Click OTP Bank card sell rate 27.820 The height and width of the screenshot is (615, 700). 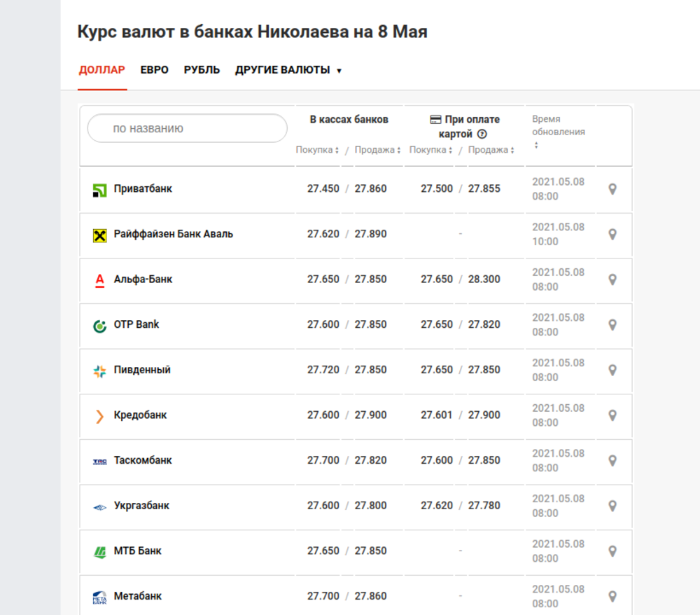[x=484, y=325]
